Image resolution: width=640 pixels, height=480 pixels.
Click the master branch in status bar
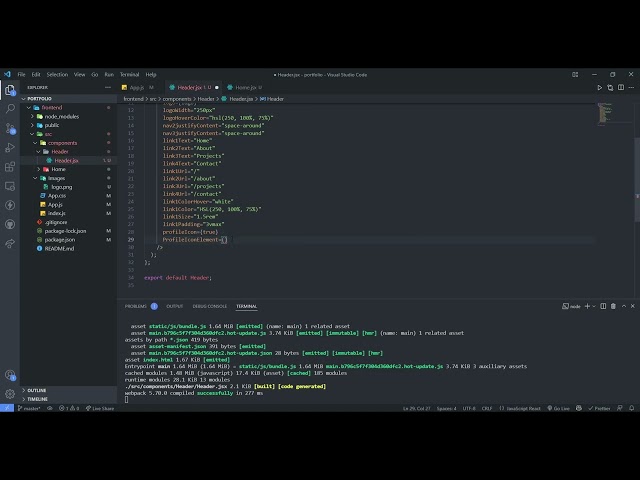point(29,408)
